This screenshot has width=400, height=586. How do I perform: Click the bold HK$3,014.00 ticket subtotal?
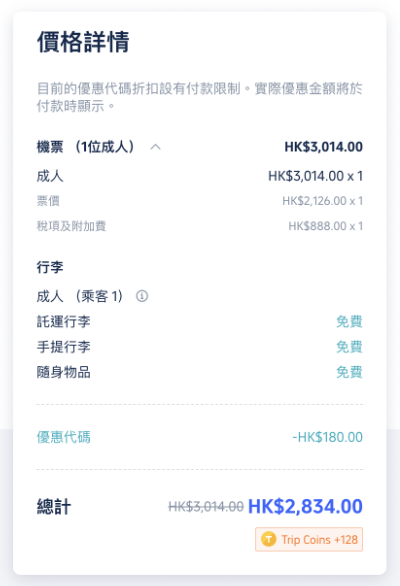point(323,147)
